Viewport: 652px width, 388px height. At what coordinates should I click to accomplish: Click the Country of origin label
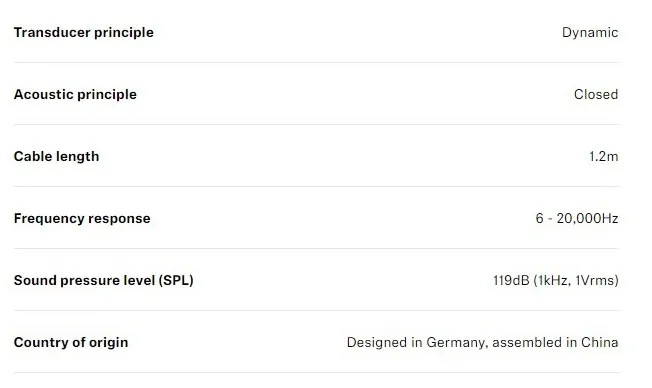coord(71,342)
